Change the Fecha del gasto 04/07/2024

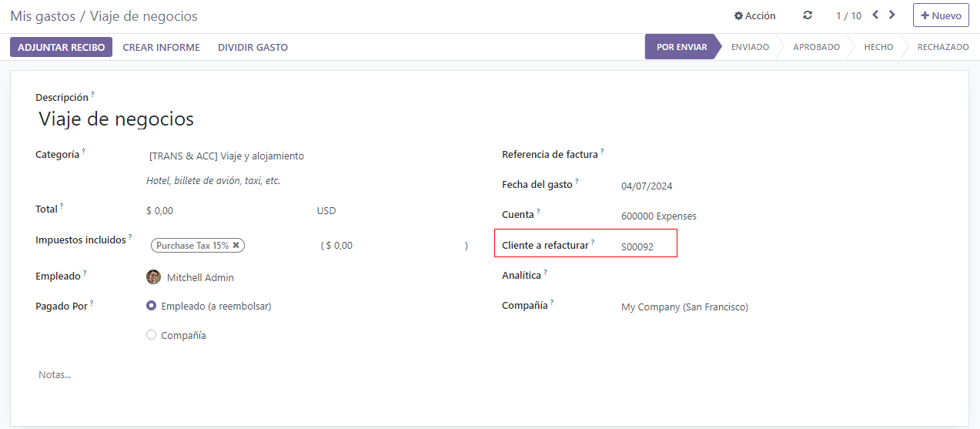point(781,186)
